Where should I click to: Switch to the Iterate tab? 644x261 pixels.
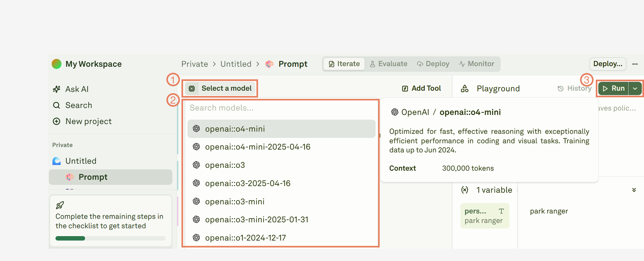344,64
